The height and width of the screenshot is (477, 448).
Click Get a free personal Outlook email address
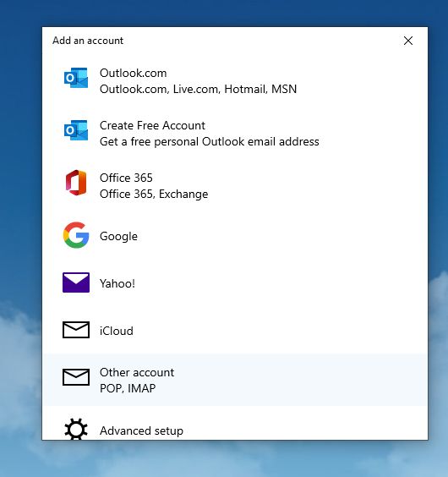pyautogui.click(x=210, y=142)
